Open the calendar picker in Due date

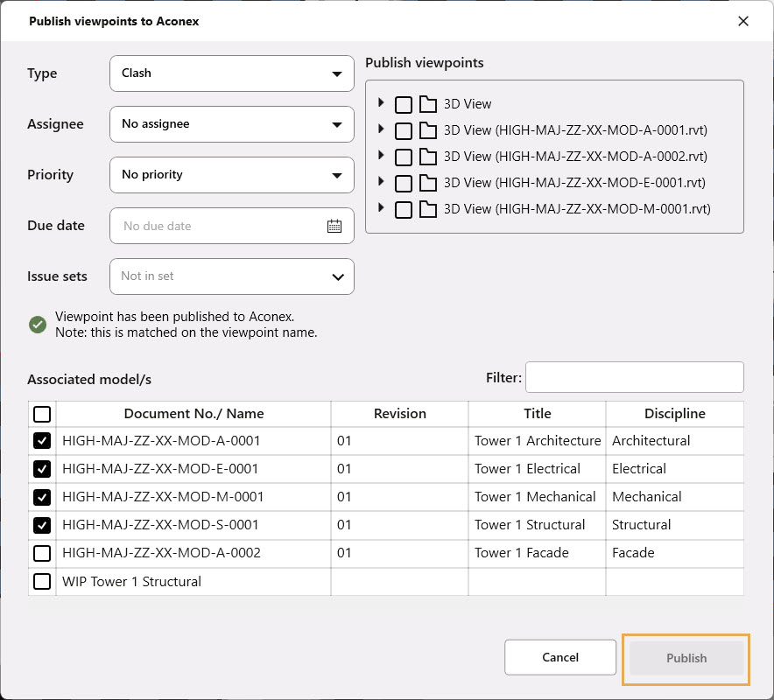tap(334, 226)
